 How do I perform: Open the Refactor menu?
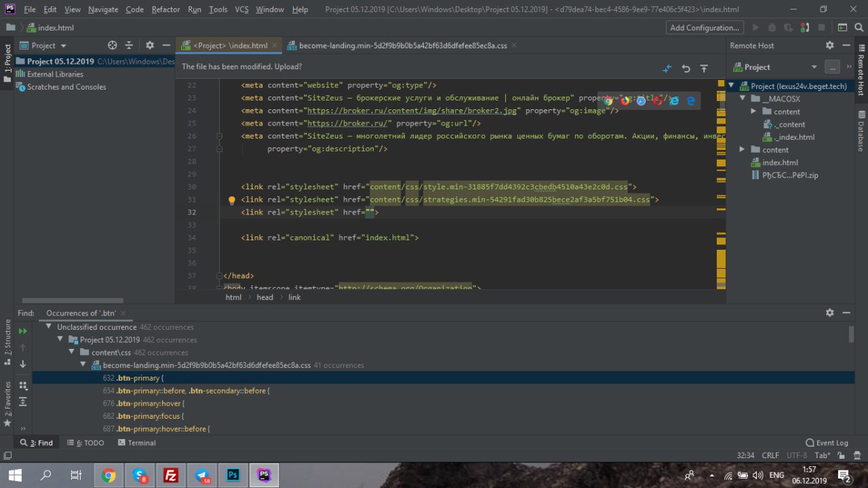(165, 10)
